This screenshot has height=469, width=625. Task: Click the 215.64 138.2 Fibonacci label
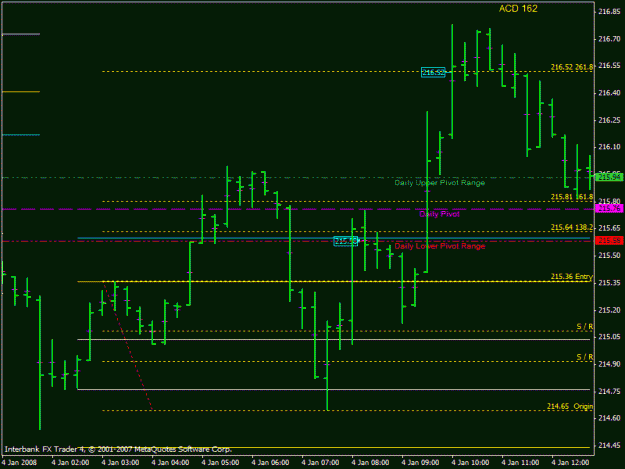(x=572, y=227)
